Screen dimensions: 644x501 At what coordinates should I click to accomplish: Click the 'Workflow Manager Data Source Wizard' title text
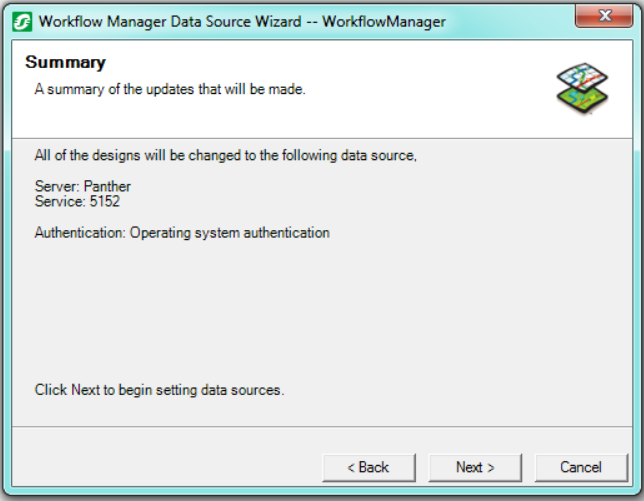(170, 21)
